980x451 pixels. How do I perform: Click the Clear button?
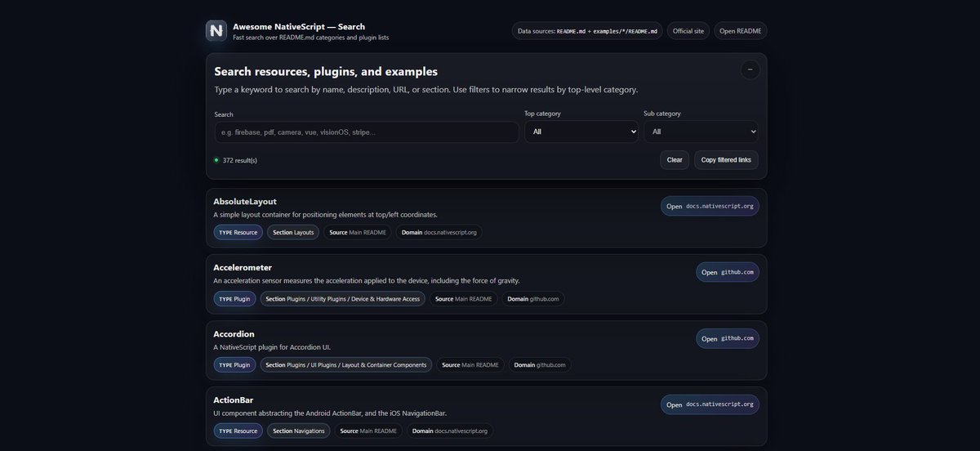coord(675,160)
